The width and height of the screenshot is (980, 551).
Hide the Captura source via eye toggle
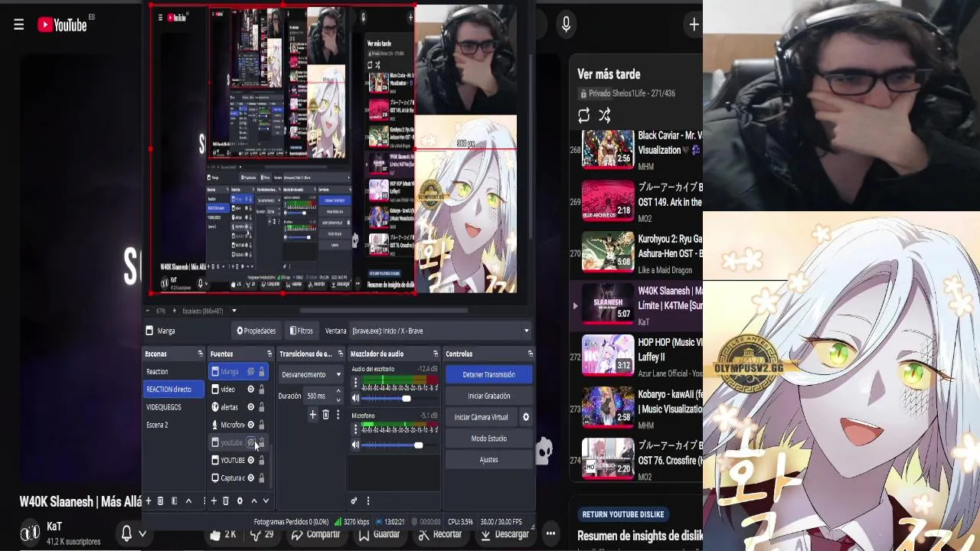click(x=250, y=478)
